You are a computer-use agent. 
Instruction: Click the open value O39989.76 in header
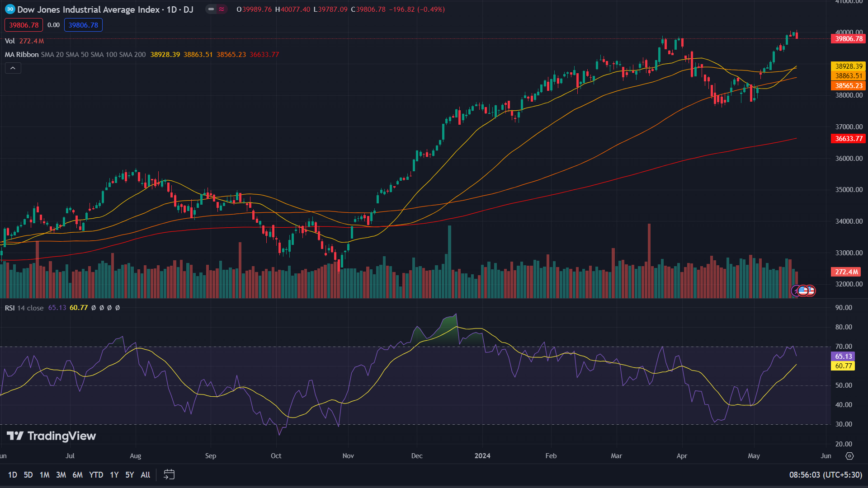pyautogui.click(x=254, y=9)
